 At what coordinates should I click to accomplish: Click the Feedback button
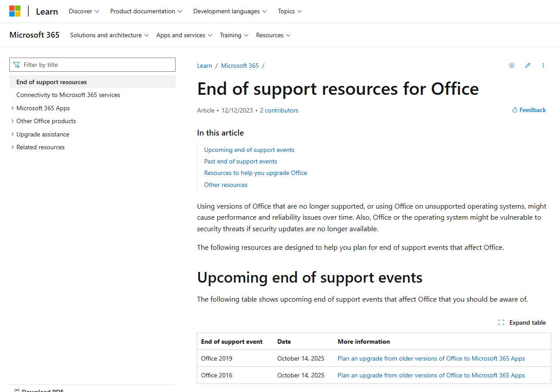pyautogui.click(x=529, y=110)
